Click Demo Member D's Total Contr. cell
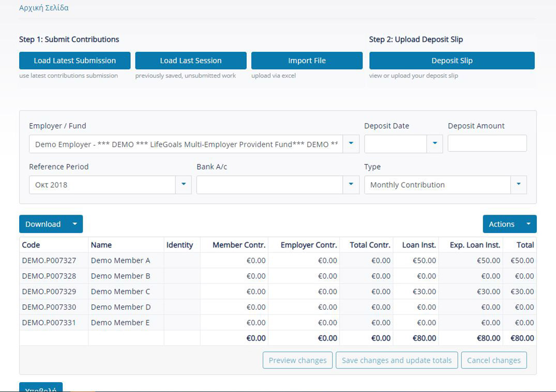 (x=366, y=307)
